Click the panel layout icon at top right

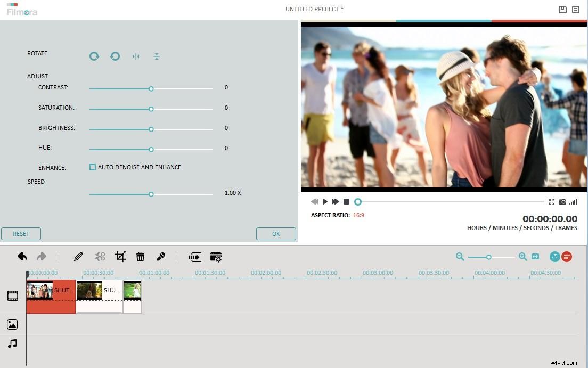pos(576,9)
